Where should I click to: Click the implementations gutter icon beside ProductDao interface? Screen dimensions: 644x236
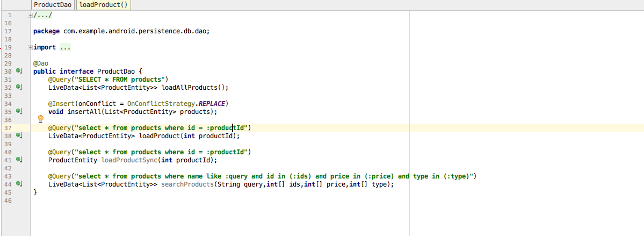[x=19, y=71]
